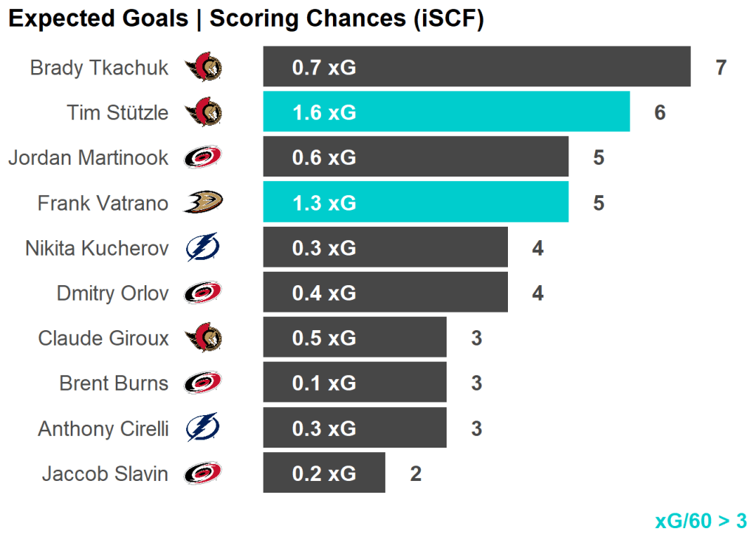
Task: Click the Hurricanes logo beside Jordan Martinook
Action: pyautogui.click(x=203, y=157)
